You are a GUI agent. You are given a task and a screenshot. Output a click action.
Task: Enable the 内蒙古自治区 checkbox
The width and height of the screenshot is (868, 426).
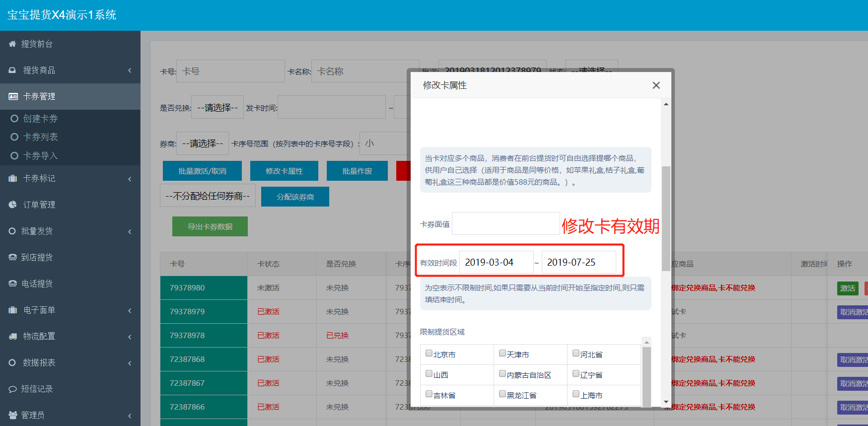503,374
